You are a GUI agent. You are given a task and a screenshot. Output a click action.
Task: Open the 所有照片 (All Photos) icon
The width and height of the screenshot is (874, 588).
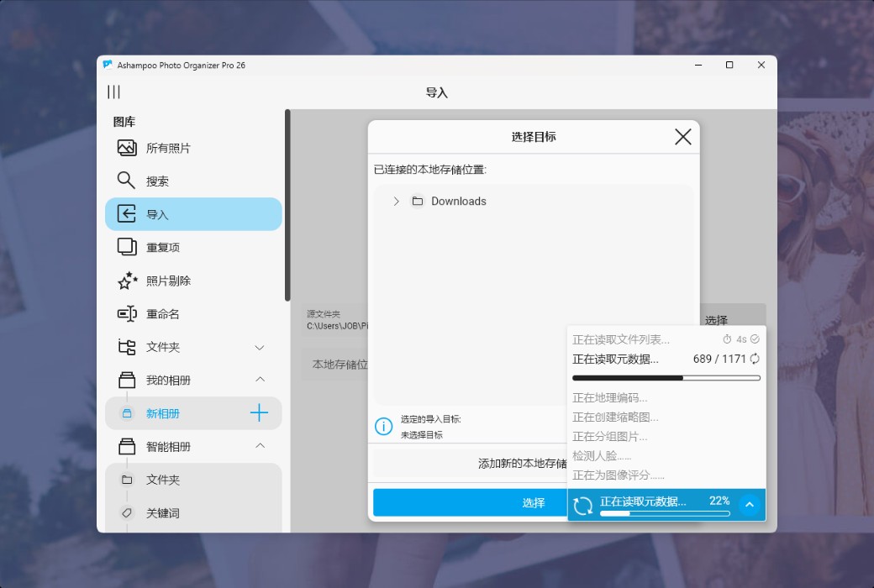coord(128,147)
